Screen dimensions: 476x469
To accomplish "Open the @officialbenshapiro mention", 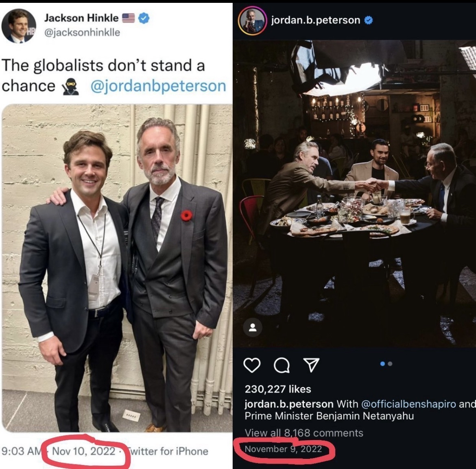I will coord(408,404).
